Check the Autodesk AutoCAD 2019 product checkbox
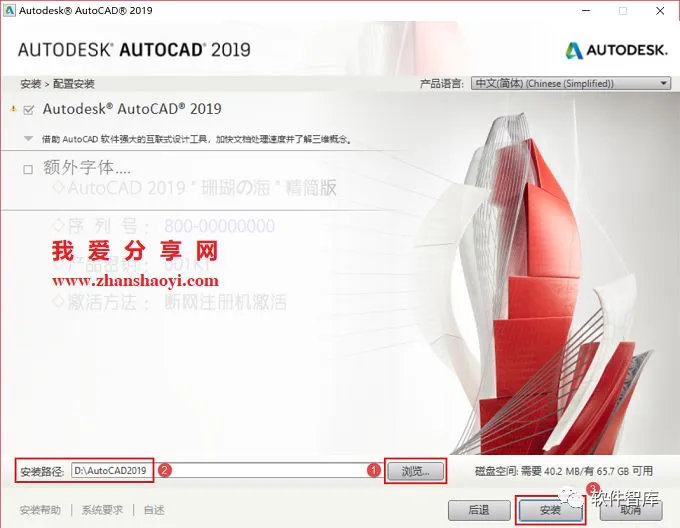 point(29,110)
